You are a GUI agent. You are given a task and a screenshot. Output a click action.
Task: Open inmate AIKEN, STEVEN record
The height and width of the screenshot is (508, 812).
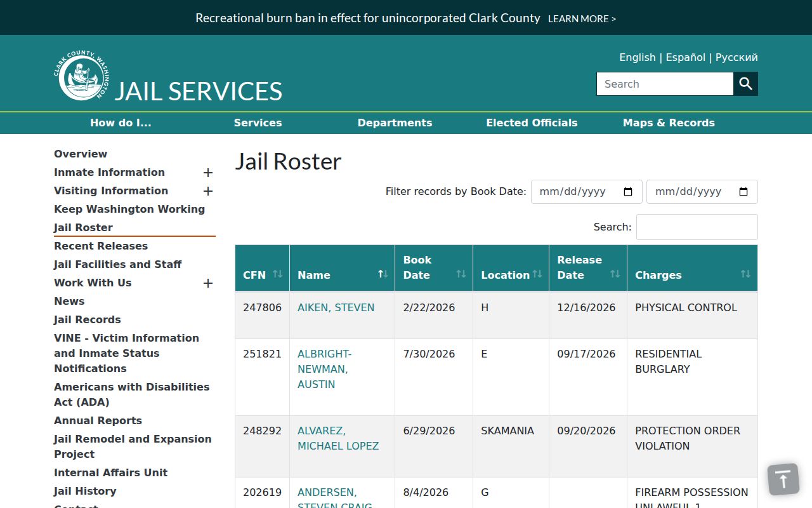(x=336, y=307)
